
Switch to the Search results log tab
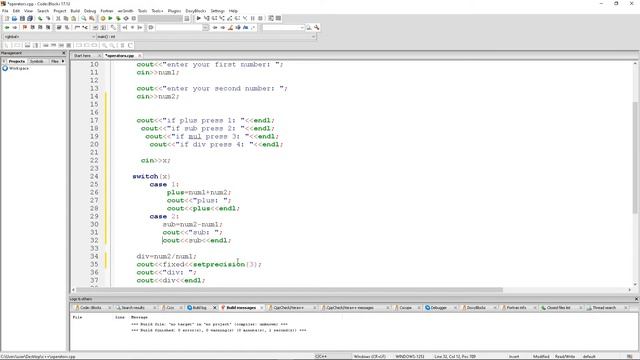pos(133,308)
